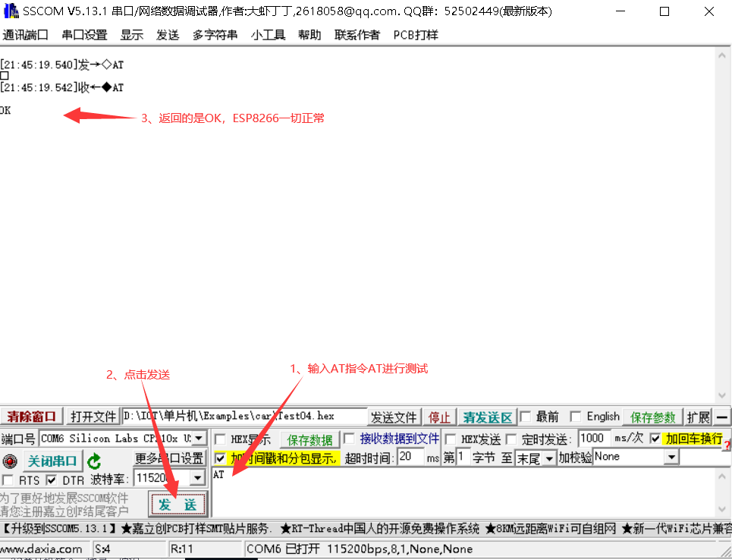Toggle the DTR checkbox
The width and height of the screenshot is (732, 560).
coord(52,480)
